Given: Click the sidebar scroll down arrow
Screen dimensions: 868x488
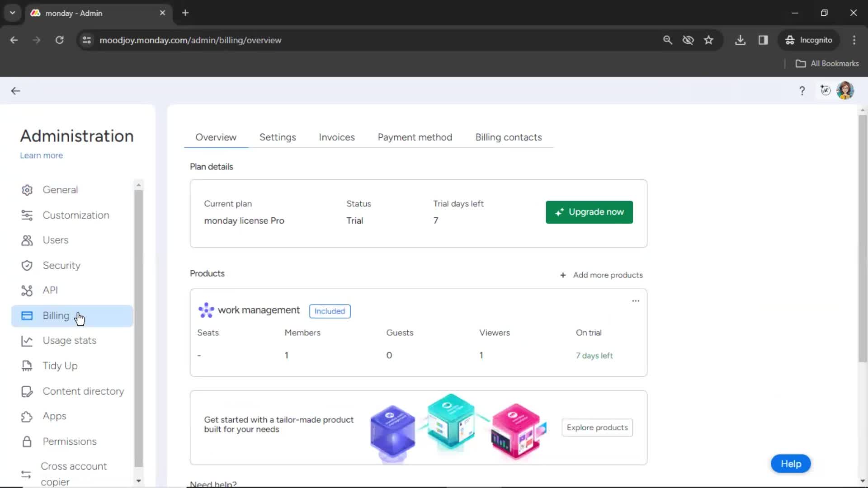Looking at the screenshot, I should 139,481.
